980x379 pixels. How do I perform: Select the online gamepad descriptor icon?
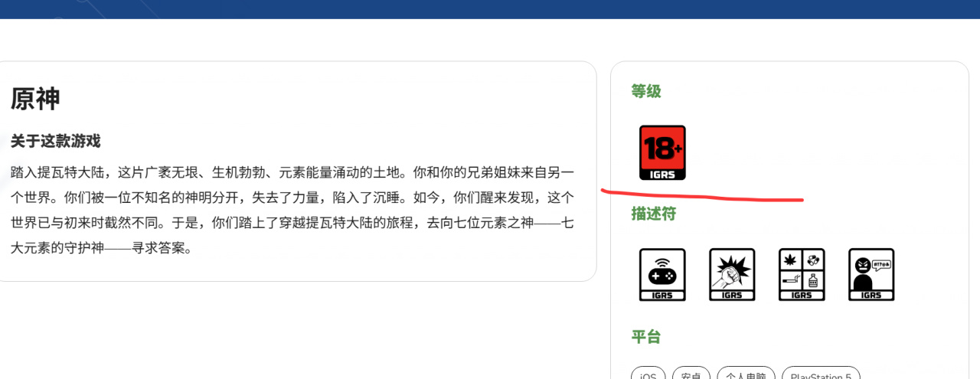(x=662, y=274)
